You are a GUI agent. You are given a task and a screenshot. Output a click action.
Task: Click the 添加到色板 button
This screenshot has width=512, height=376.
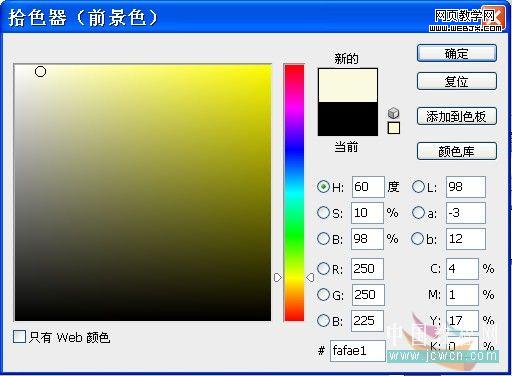click(457, 116)
